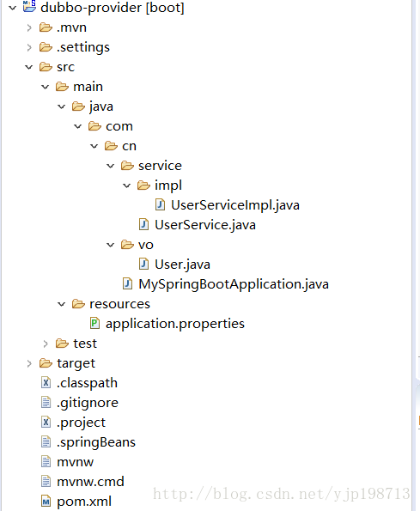
Task: Click the UserService.java file icon
Action: coord(143,224)
